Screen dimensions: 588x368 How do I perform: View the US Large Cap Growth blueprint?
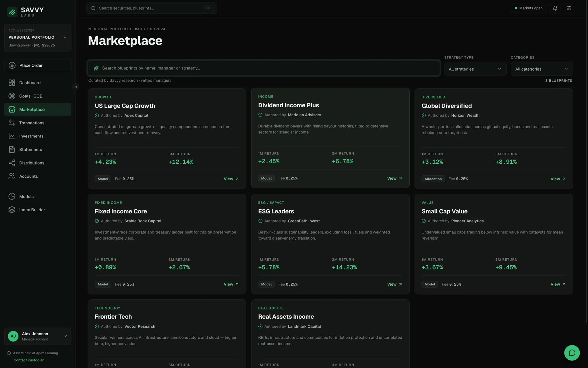(231, 179)
